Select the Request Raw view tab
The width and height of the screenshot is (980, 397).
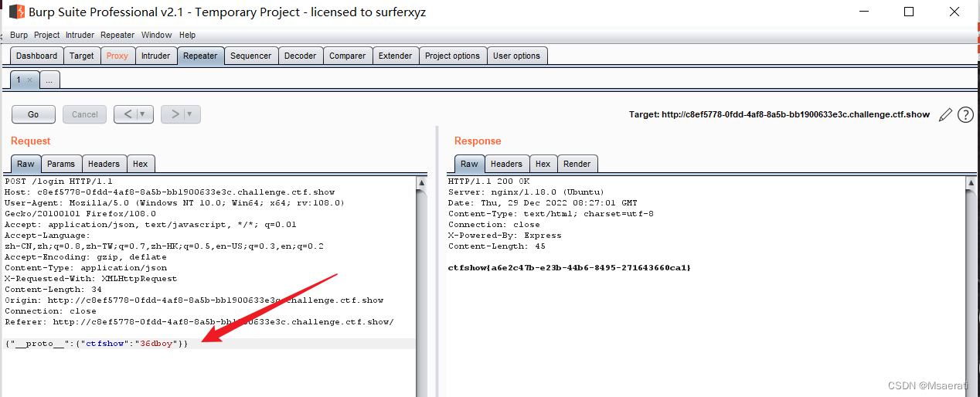coord(26,164)
